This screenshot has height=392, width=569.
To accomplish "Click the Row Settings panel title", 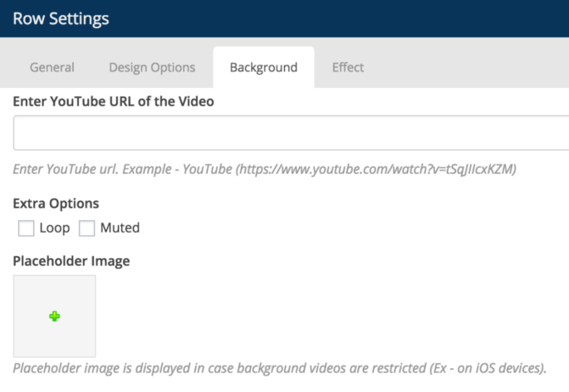I will [x=61, y=18].
